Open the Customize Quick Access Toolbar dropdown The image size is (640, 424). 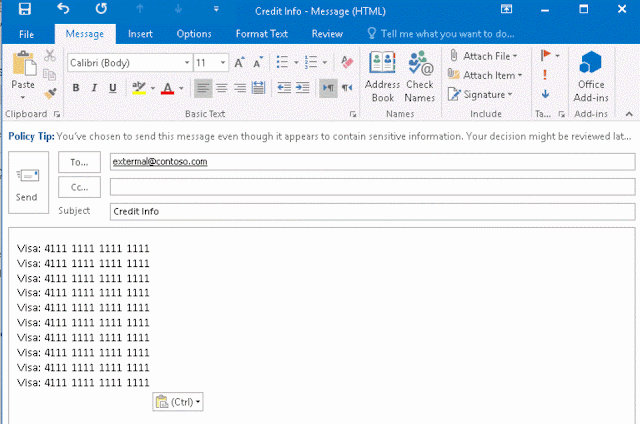click(216, 9)
